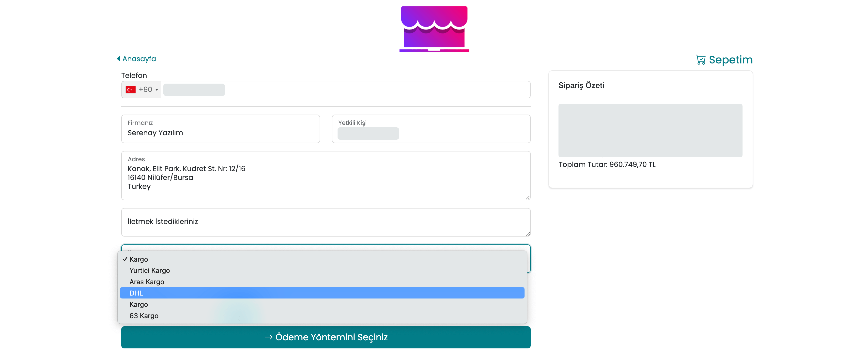Pick DHL from the shipping dropdown

[x=136, y=293]
